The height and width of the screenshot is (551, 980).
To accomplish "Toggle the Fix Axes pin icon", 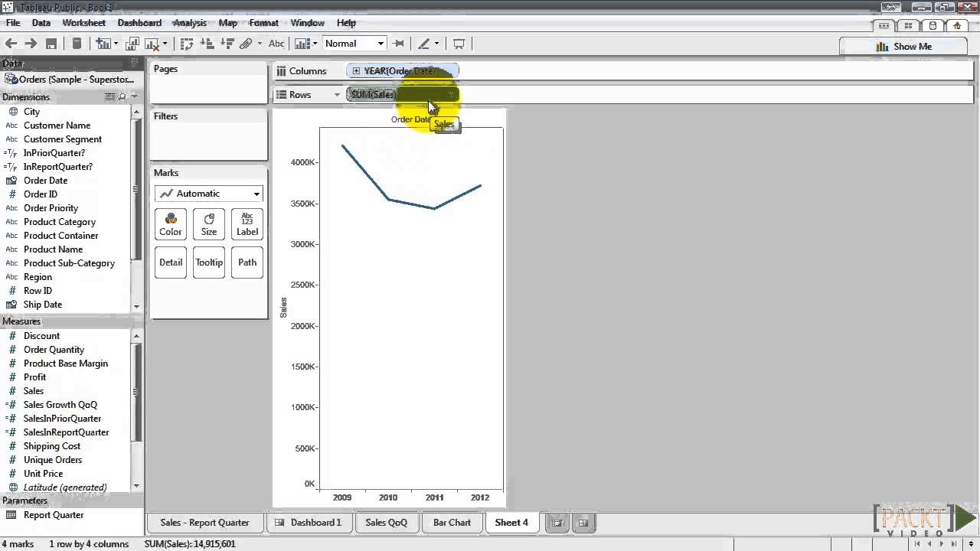I will point(398,44).
